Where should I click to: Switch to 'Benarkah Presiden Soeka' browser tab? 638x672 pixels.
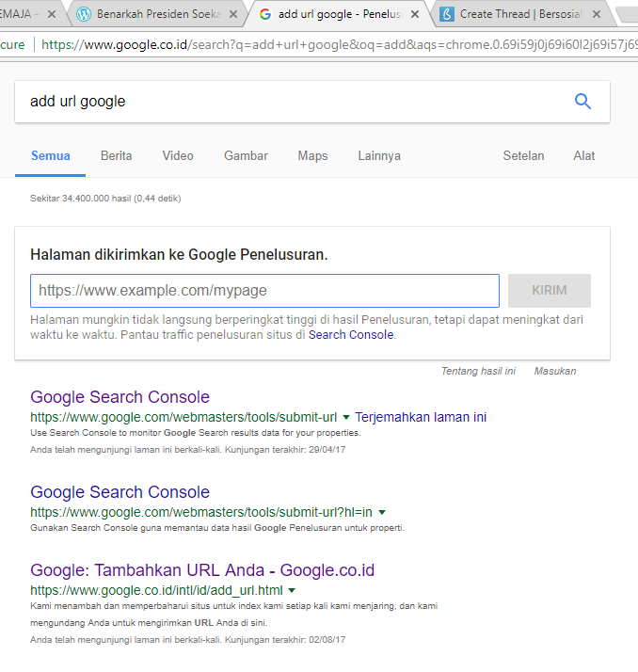(158, 14)
